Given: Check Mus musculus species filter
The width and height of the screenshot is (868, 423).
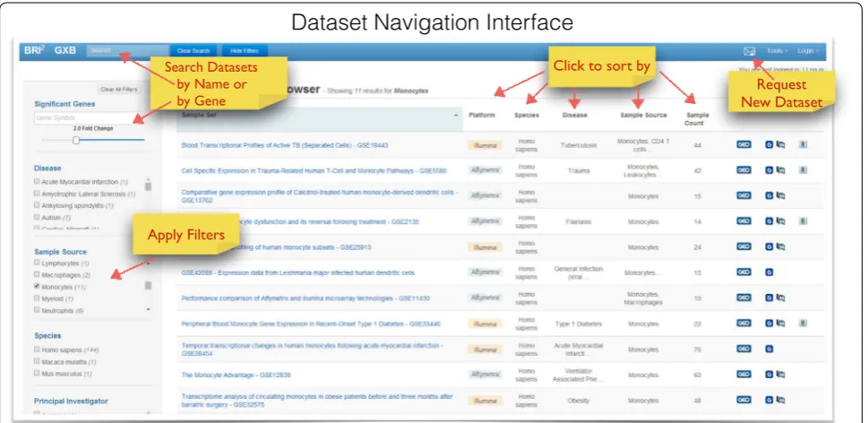Looking at the screenshot, I should [x=37, y=373].
